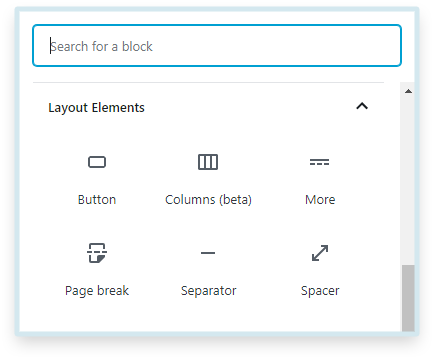The width and height of the screenshot is (435, 360).
Task: Click the divider line below the search box
Action: (208, 82)
